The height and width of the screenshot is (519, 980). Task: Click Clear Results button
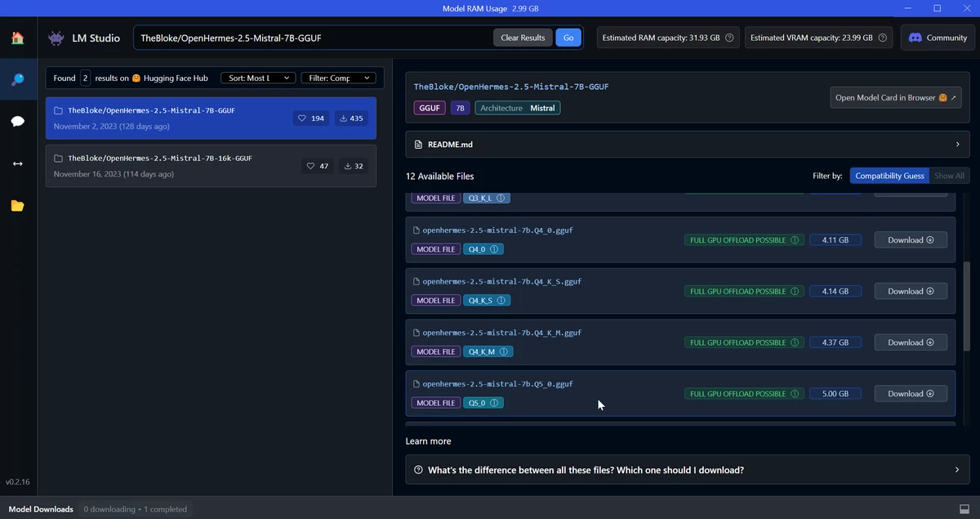point(523,38)
